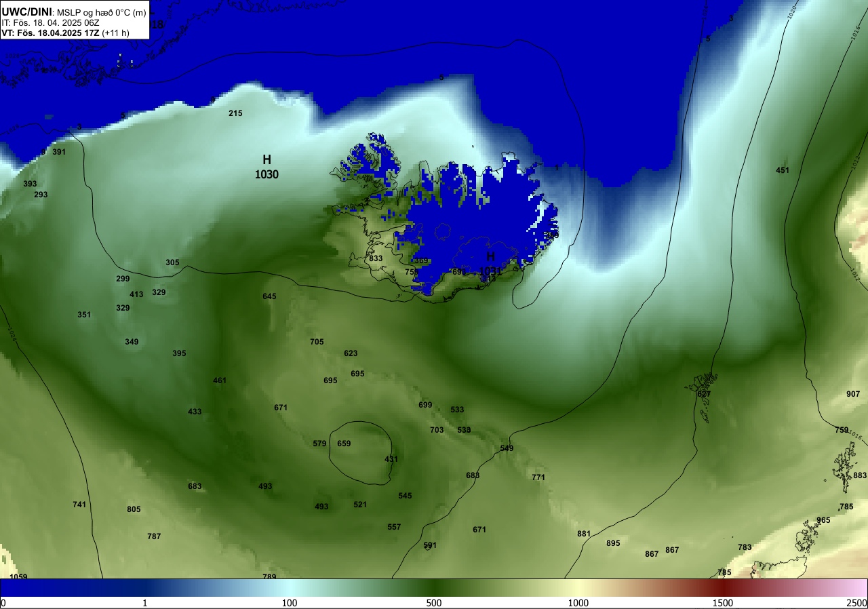Click the 500 label on the color scale
The image size is (868, 609).
pyautogui.click(x=434, y=603)
